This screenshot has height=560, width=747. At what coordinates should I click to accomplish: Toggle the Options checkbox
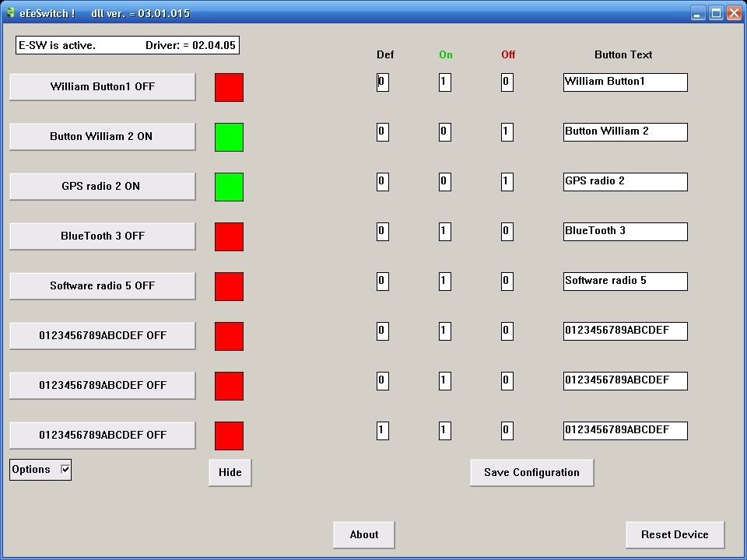(65, 469)
